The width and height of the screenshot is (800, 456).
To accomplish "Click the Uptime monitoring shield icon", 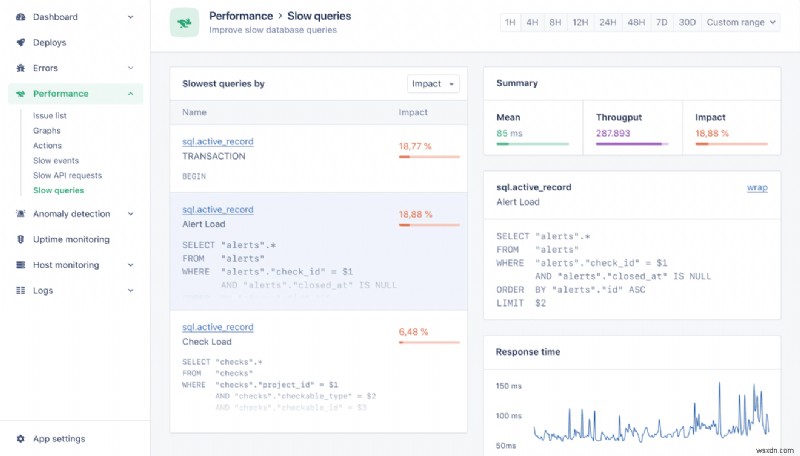I will click(x=20, y=239).
